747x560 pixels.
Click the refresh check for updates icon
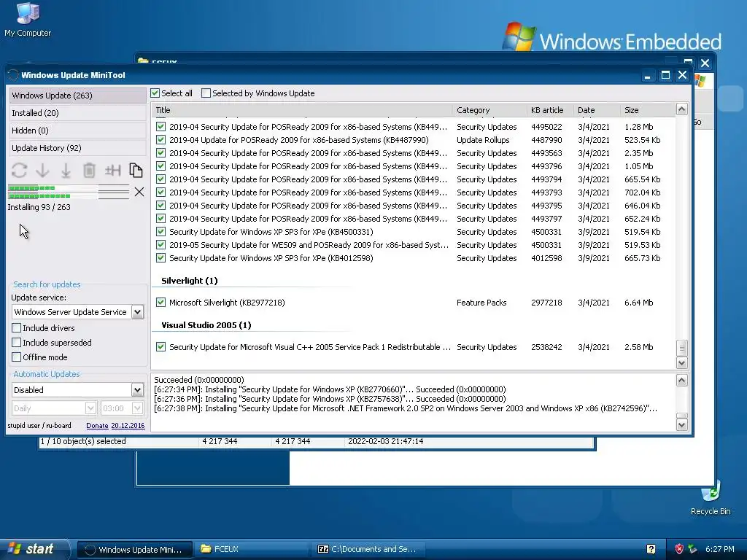[19, 171]
